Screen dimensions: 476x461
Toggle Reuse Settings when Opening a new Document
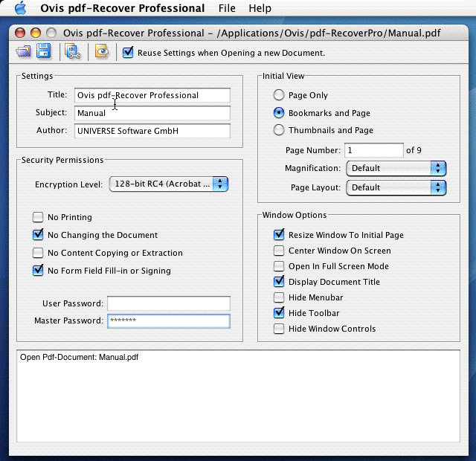pos(128,52)
